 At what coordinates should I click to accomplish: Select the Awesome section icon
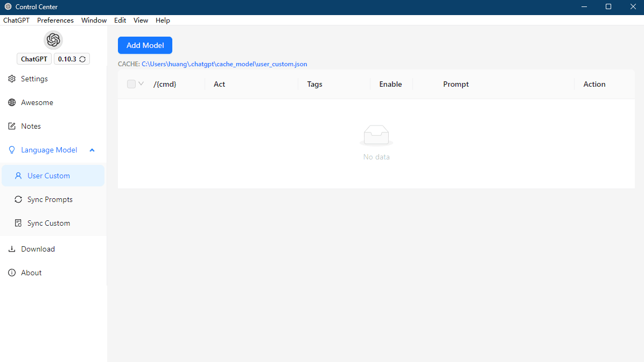tap(11, 102)
